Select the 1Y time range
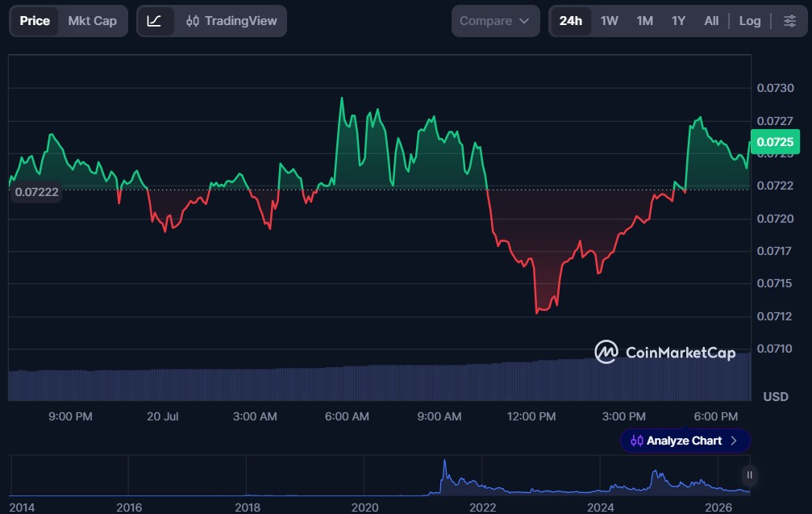The width and height of the screenshot is (812, 514). click(678, 21)
